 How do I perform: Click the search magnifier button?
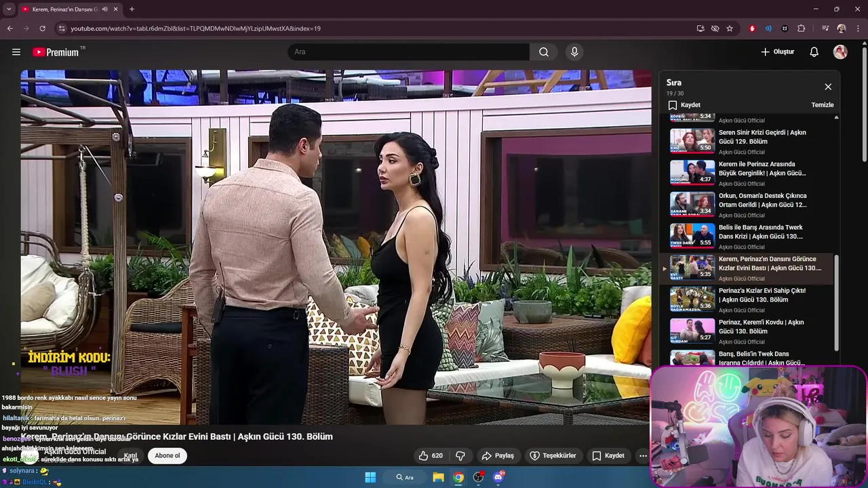[544, 52]
